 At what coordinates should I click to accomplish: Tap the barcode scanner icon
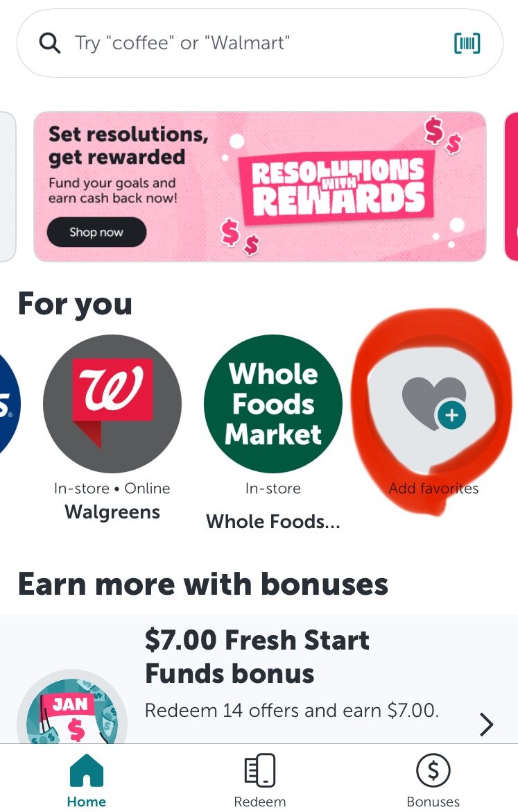click(x=467, y=43)
